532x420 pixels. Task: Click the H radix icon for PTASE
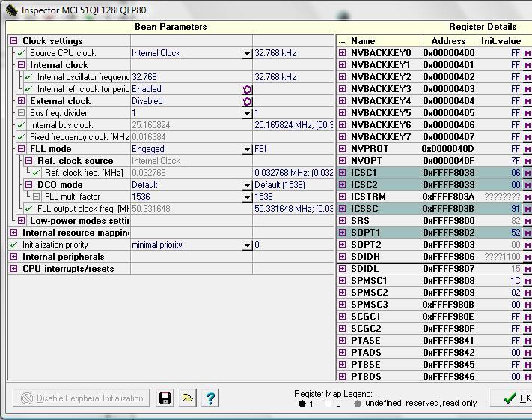click(x=528, y=341)
